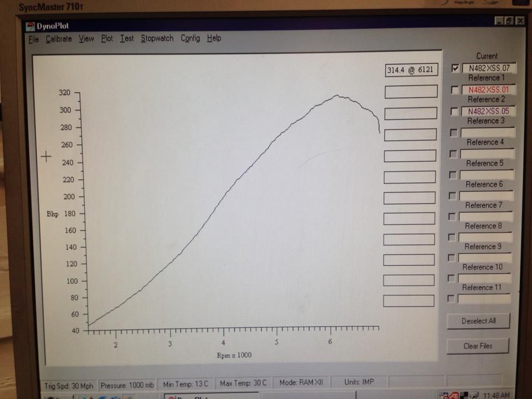Screen dimensions: 532x399
Task: Open the File menu
Action: [33, 38]
